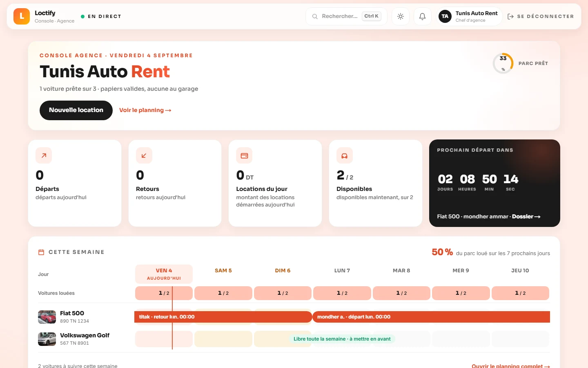Viewport: 588px width, 368px height.
Task: Open the Rechercher search field
Action: click(346, 16)
